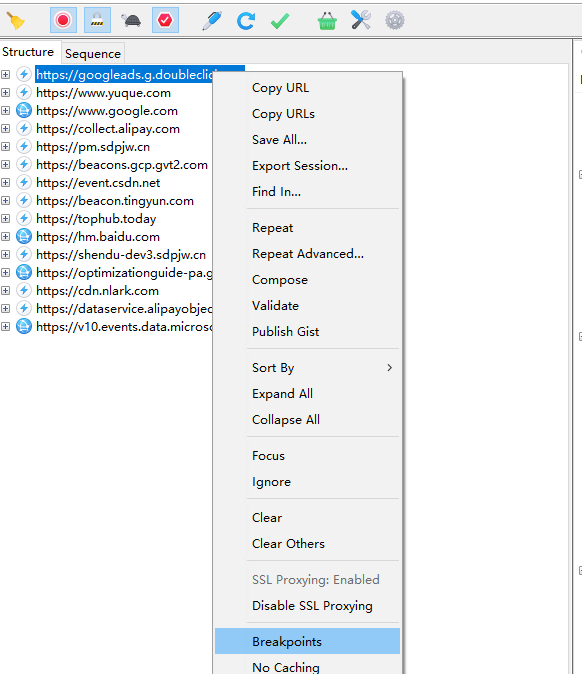Choose Collapse All menu entry

tap(307, 420)
